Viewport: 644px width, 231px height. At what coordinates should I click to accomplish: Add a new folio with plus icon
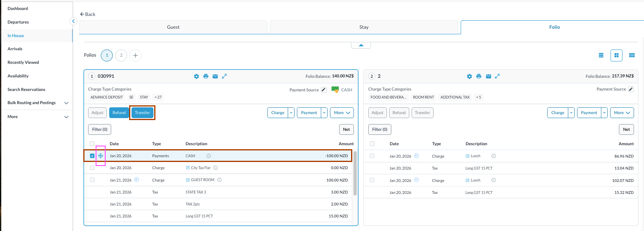(135, 55)
